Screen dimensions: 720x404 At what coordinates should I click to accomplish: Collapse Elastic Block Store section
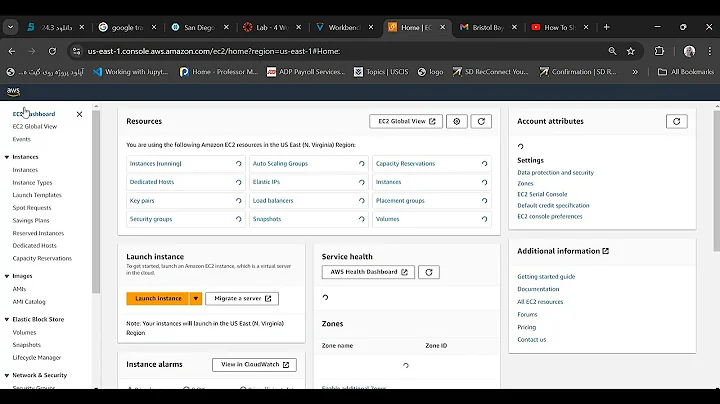(6, 320)
